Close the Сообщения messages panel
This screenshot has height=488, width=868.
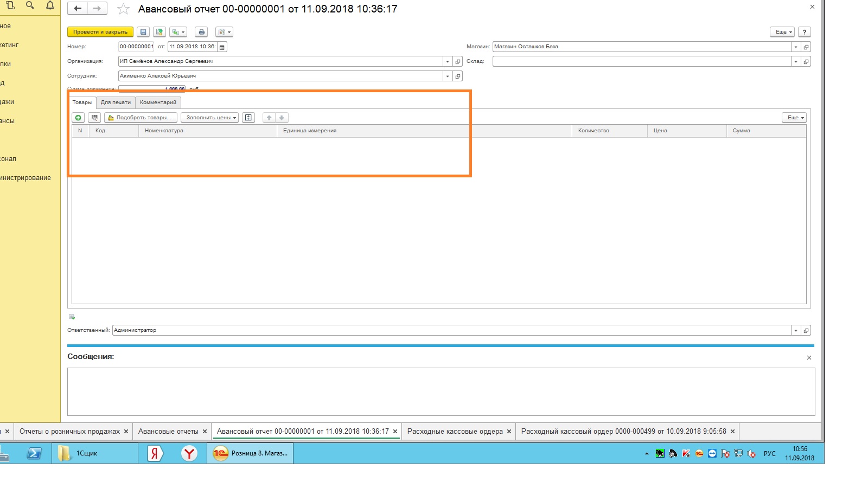(809, 358)
